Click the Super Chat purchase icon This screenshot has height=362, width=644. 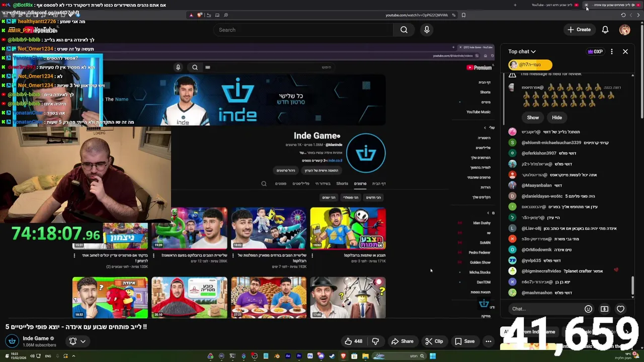(604, 309)
